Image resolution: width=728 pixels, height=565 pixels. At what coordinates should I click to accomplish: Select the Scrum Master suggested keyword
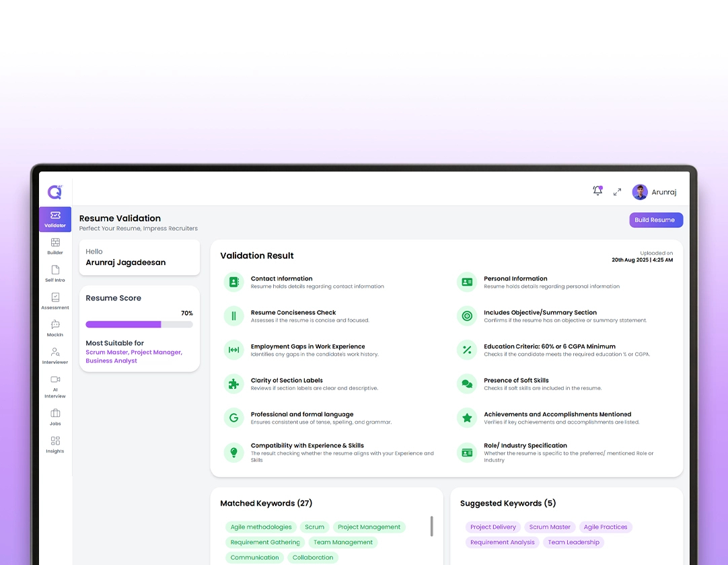coord(550,527)
